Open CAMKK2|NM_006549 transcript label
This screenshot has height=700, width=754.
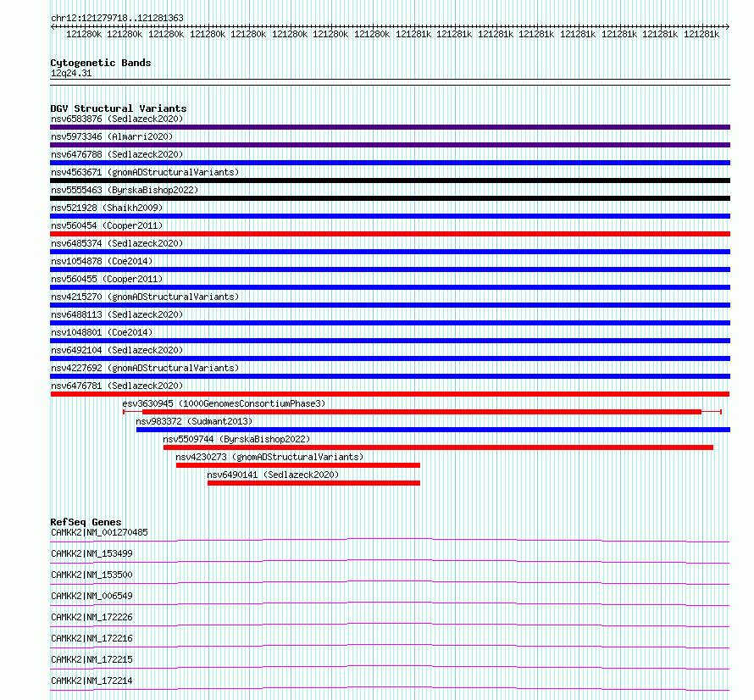tap(91, 596)
